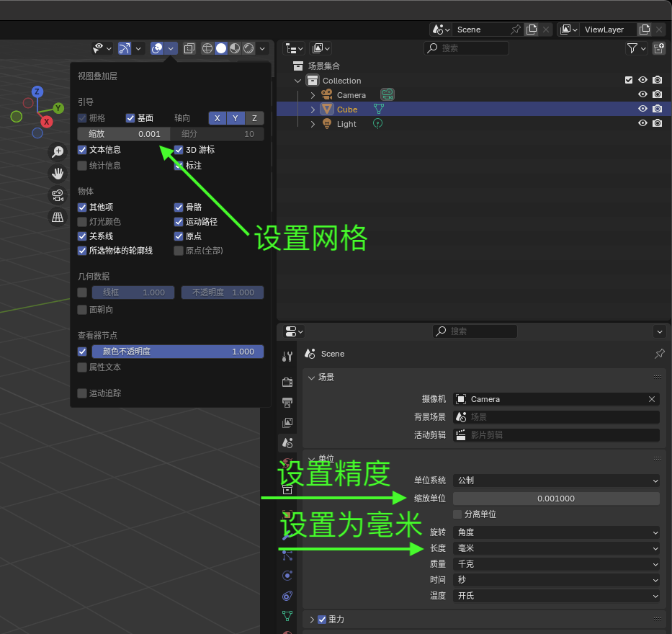Select the Cube row in outliner
This screenshot has height=634, width=672.
point(474,109)
